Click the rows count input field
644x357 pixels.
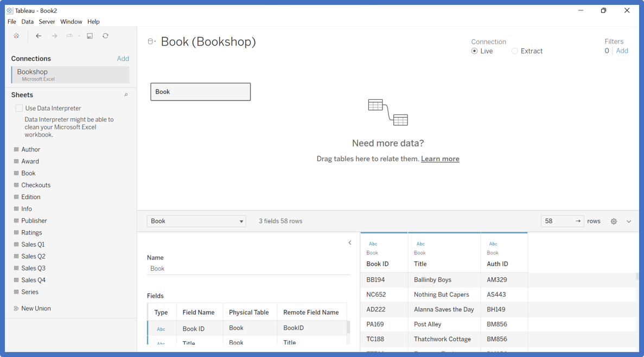point(558,221)
